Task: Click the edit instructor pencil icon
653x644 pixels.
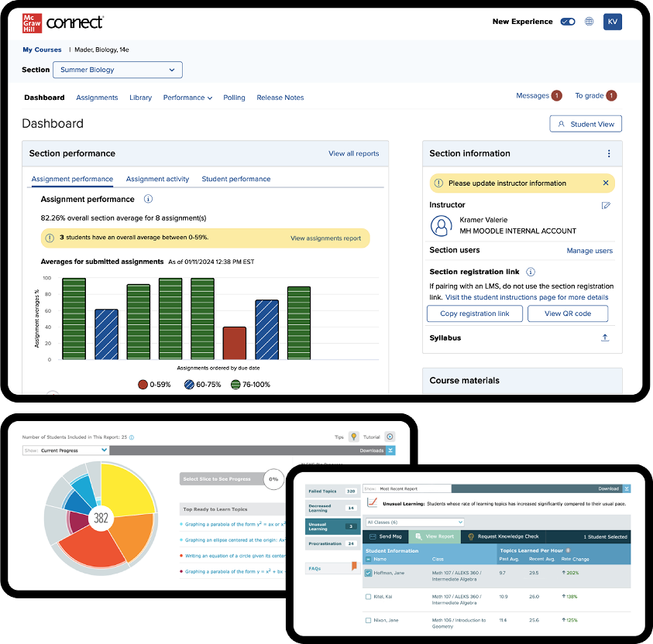Action: point(606,205)
